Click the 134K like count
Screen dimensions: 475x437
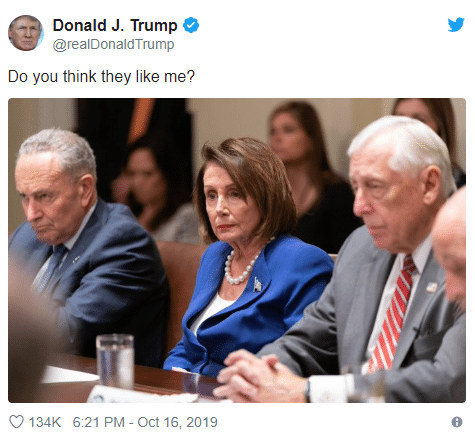pos(45,422)
